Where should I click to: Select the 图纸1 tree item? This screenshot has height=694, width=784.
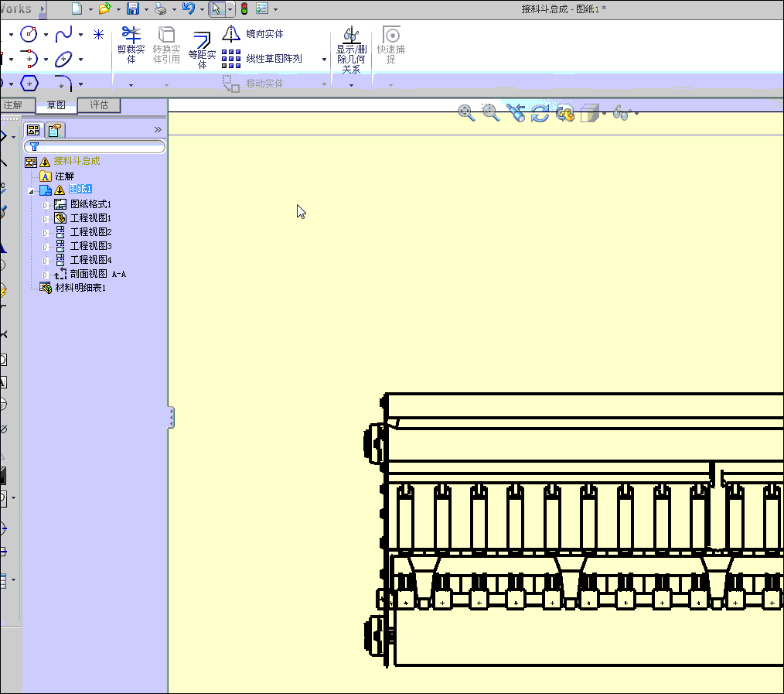(80, 189)
